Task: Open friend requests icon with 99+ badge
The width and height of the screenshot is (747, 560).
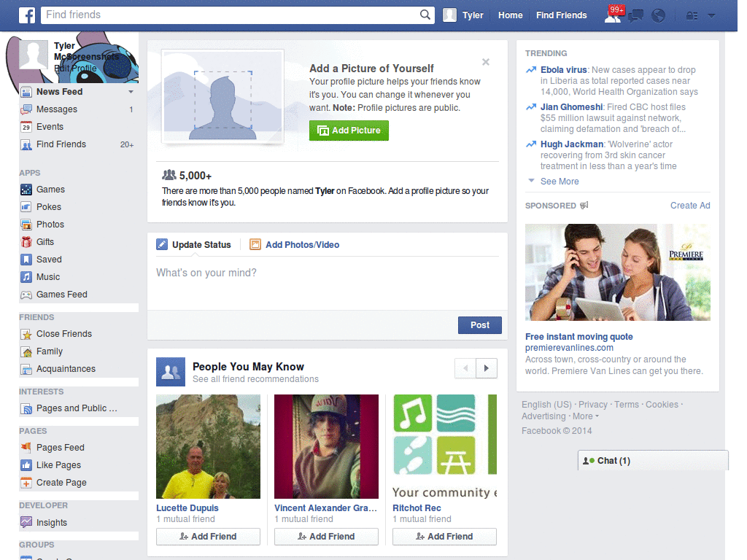Action: pyautogui.click(x=614, y=15)
